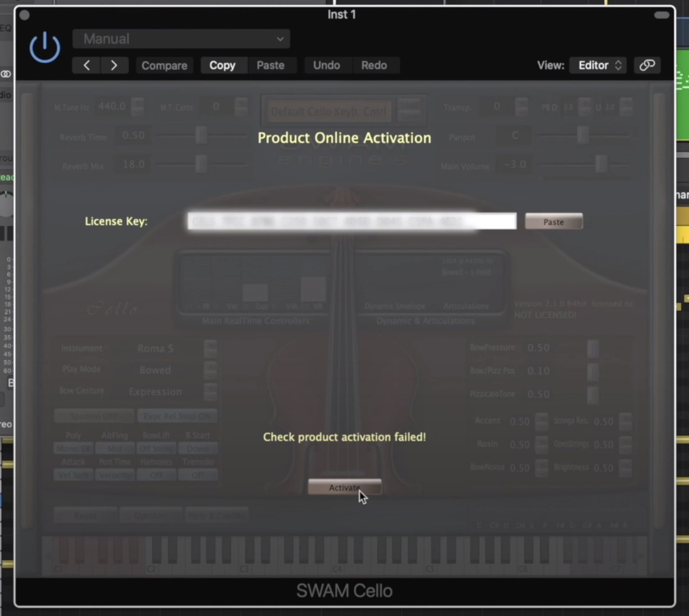The width and height of the screenshot is (689, 616).
Task: Click the 'NOT LICENSED!' status text
Action: (x=545, y=315)
